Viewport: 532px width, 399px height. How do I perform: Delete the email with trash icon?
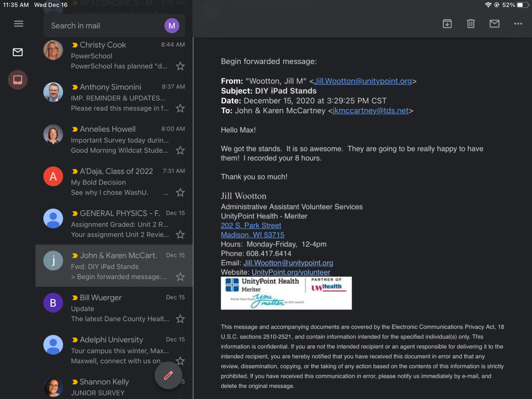click(x=471, y=24)
